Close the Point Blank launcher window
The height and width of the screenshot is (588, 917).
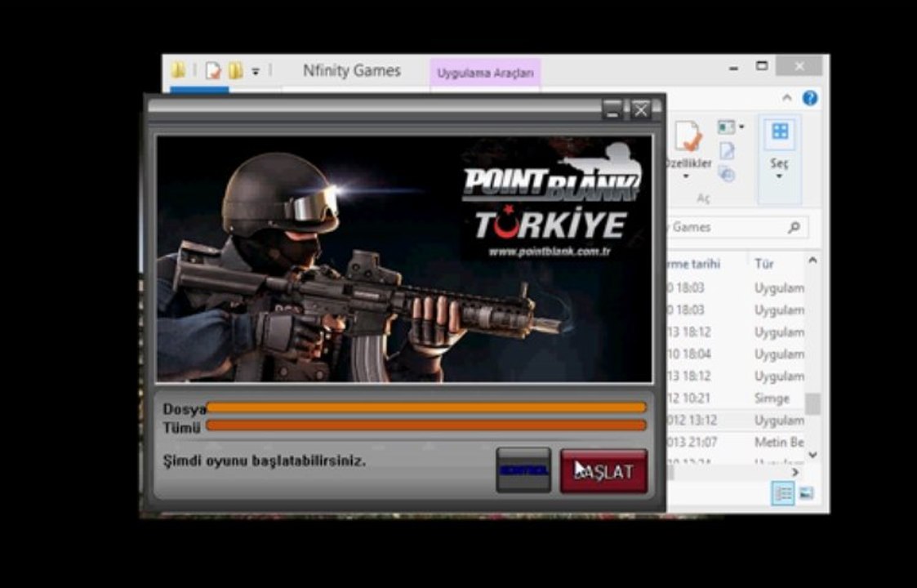point(641,109)
